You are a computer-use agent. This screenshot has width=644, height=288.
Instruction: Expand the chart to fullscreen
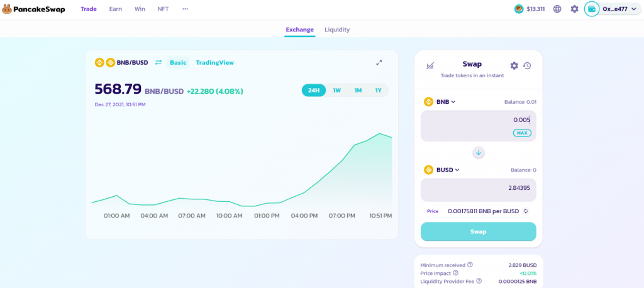tap(379, 62)
